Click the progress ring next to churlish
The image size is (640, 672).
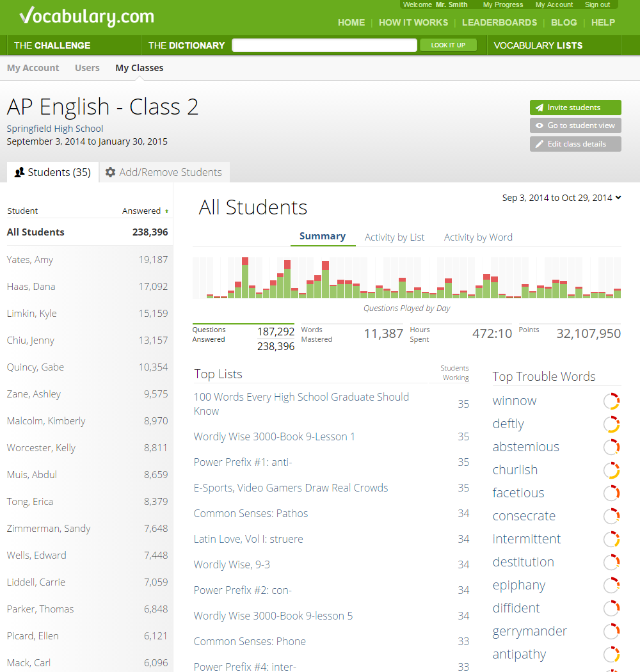(x=612, y=470)
